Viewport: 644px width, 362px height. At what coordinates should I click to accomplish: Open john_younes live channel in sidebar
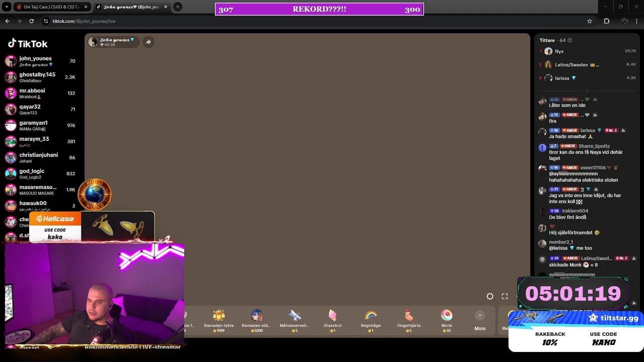40,61
